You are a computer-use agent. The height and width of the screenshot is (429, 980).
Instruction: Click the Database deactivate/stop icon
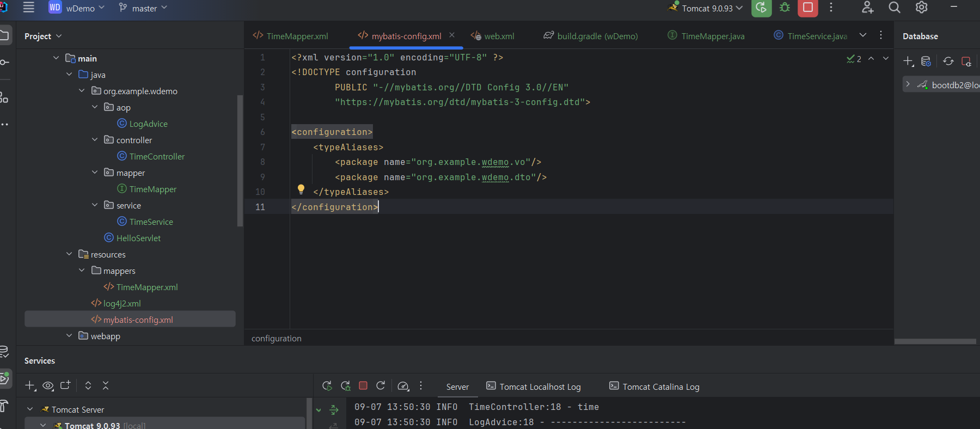coord(966,61)
